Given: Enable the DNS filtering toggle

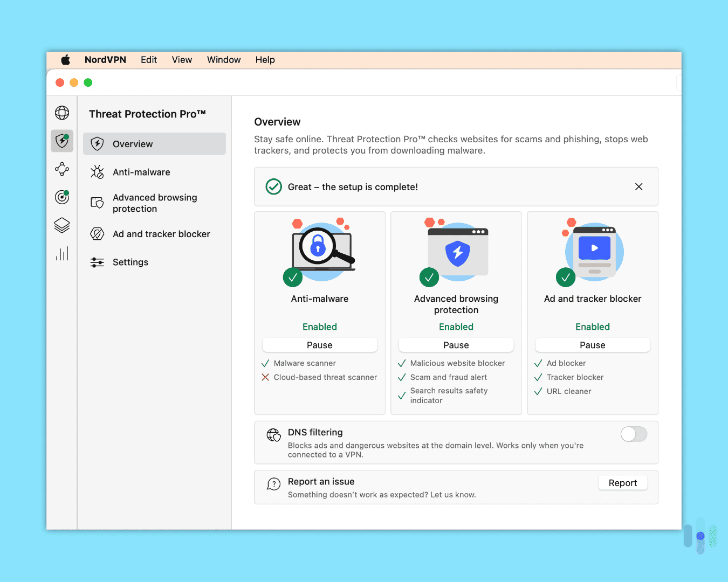Looking at the screenshot, I should [634, 434].
